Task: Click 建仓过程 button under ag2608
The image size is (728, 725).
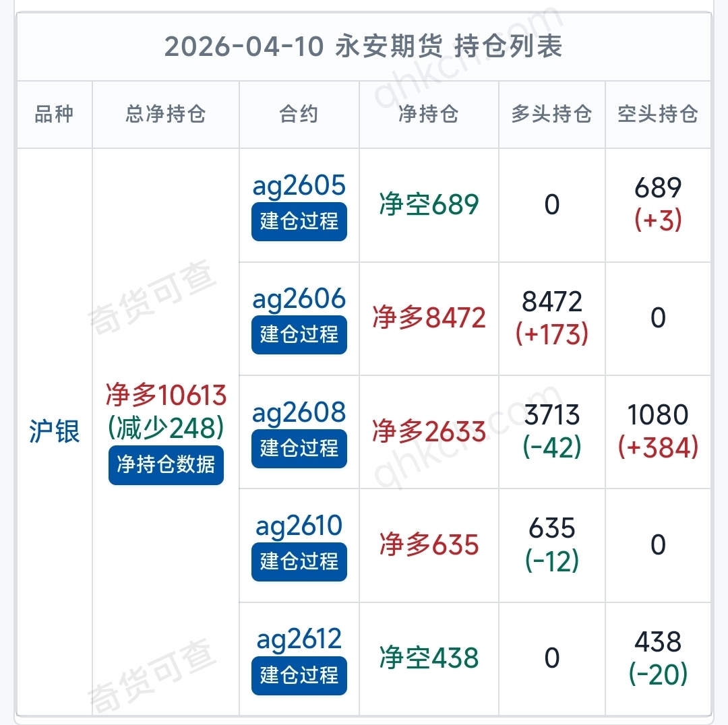Action: pyautogui.click(x=299, y=448)
